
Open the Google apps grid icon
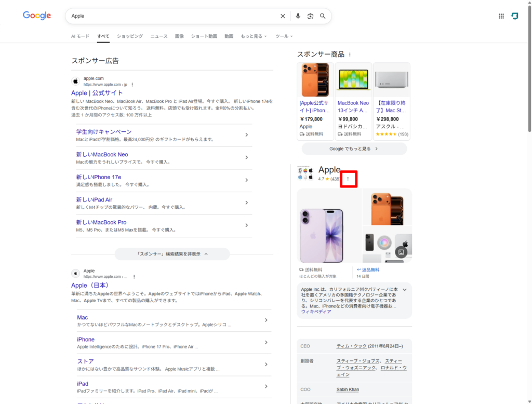point(501,16)
